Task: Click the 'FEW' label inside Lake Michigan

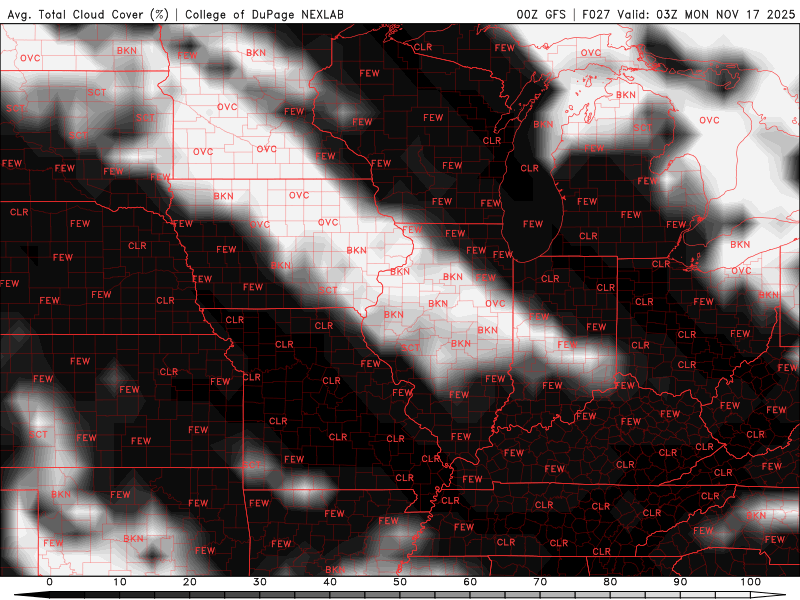Action: [x=533, y=224]
